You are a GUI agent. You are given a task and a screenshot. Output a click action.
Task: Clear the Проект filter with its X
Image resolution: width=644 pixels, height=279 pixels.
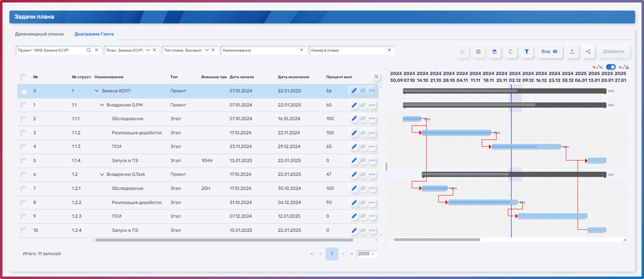tap(97, 50)
